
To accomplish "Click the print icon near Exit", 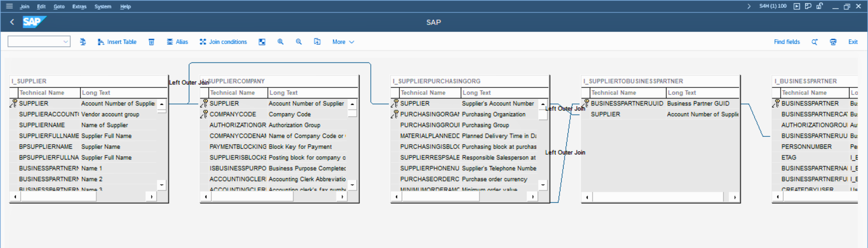I will click(833, 42).
